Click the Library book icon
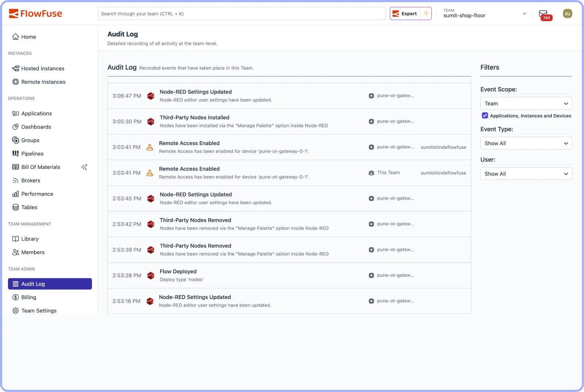Screen dimensions: 584x392 (15, 239)
